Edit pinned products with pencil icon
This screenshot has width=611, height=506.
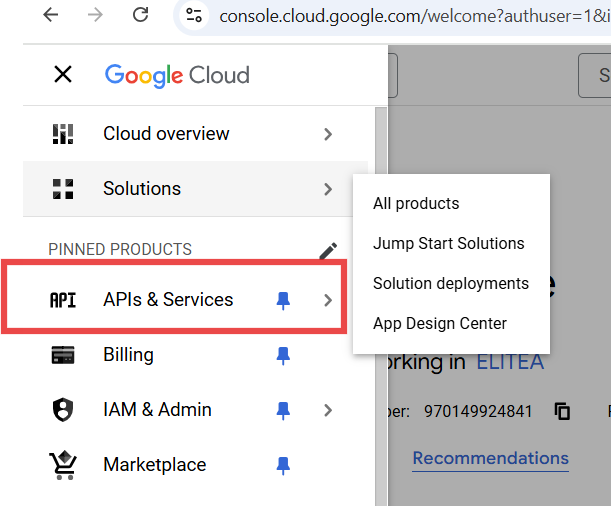click(328, 251)
